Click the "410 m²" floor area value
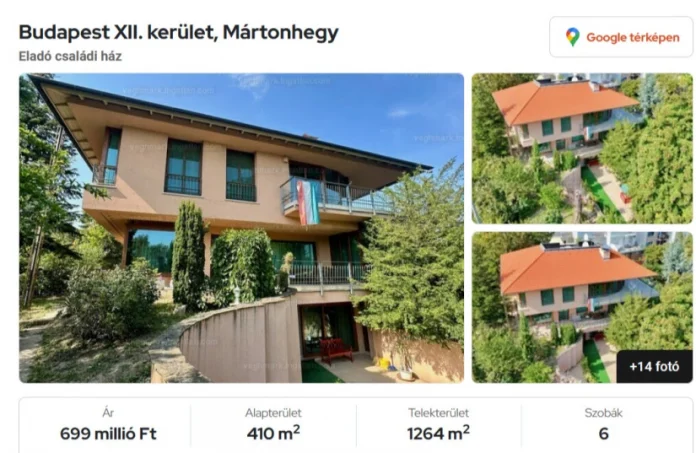This screenshot has height=453, width=696. coord(273,433)
